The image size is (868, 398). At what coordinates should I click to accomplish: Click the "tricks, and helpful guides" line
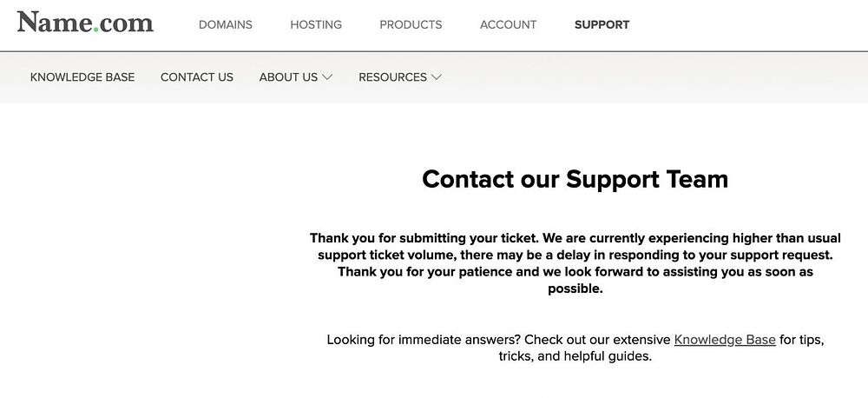click(575, 356)
